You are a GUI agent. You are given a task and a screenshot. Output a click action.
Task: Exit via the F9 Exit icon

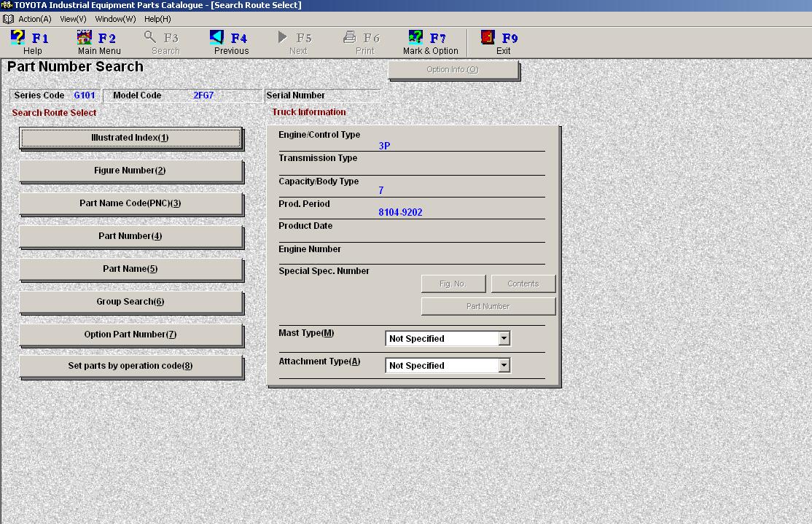(x=488, y=36)
